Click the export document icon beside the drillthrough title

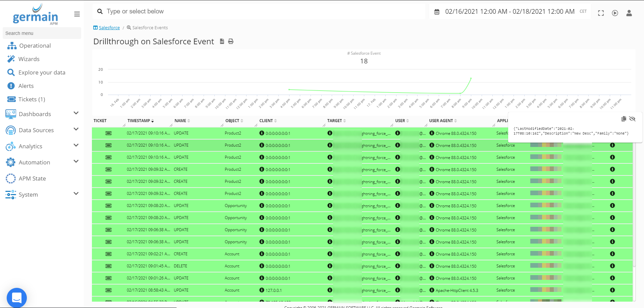pyautogui.click(x=222, y=41)
